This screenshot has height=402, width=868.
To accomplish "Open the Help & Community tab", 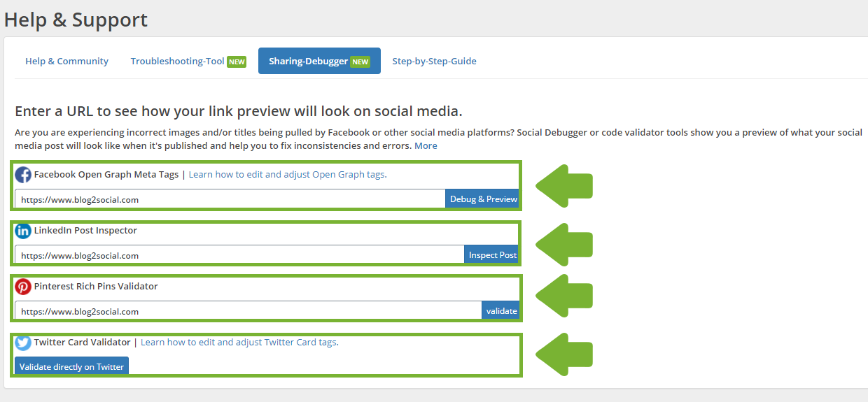I will pyautogui.click(x=67, y=61).
